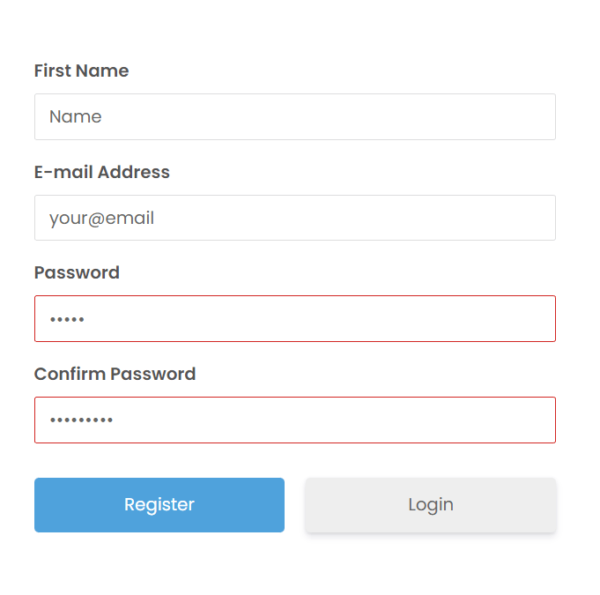The width and height of the screenshot is (600, 595).
Task: Activate the name entry box
Action: click(294, 117)
